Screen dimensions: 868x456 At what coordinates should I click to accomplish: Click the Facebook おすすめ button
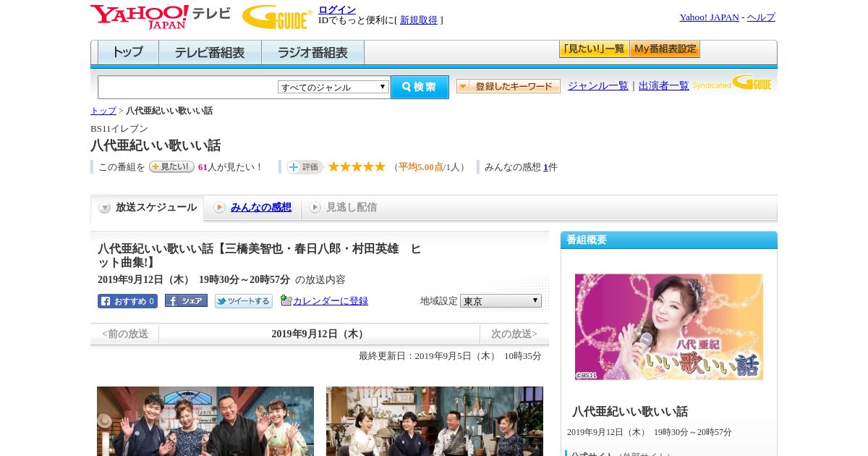click(x=127, y=301)
